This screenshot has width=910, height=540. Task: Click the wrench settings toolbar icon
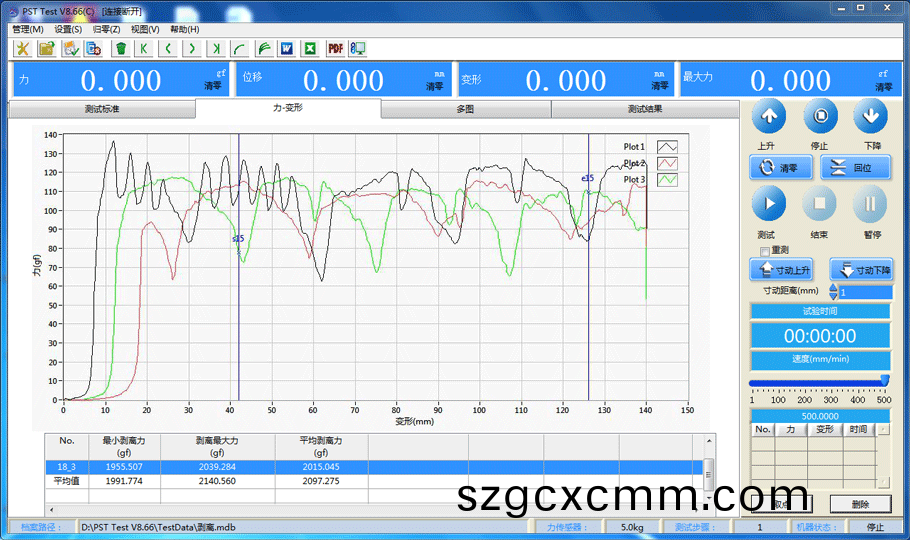(22, 48)
